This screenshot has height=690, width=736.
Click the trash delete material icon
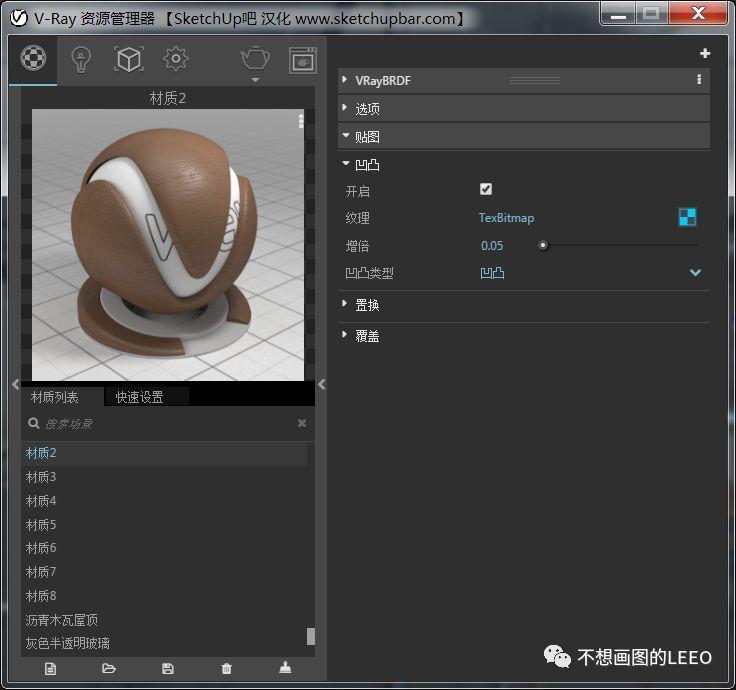[x=226, y=668]
